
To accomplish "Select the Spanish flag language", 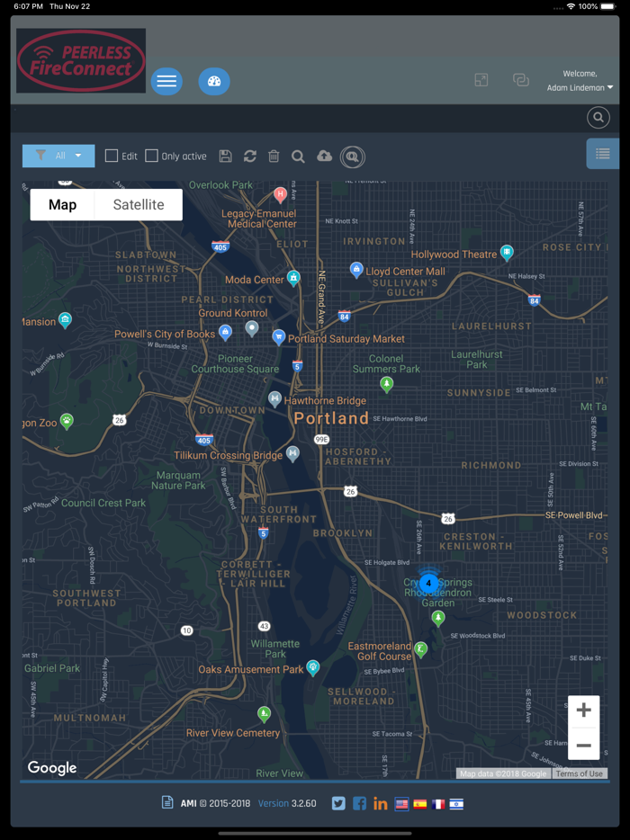I will tap(419, 804).
